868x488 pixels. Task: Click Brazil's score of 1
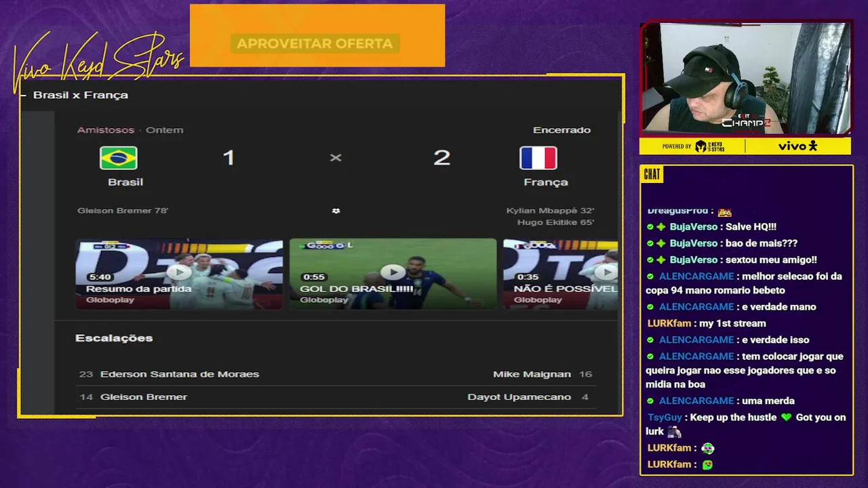[229, 158]
